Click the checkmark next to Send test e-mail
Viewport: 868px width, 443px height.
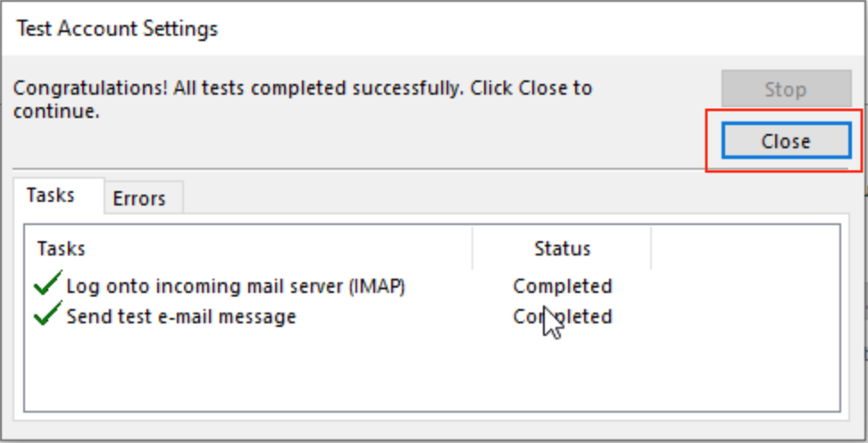pos(46,315)
